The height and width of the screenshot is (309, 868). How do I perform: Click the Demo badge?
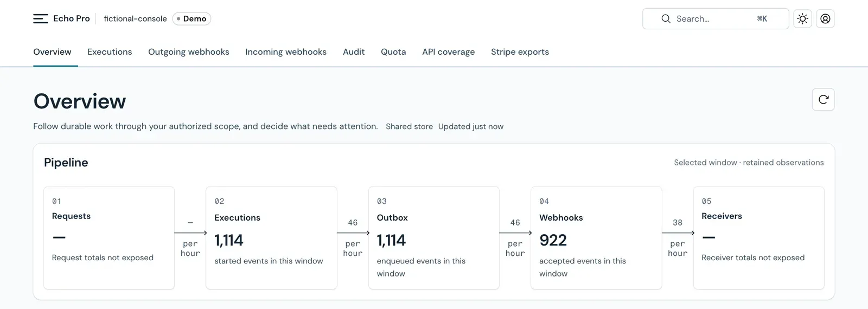[192, 18]
